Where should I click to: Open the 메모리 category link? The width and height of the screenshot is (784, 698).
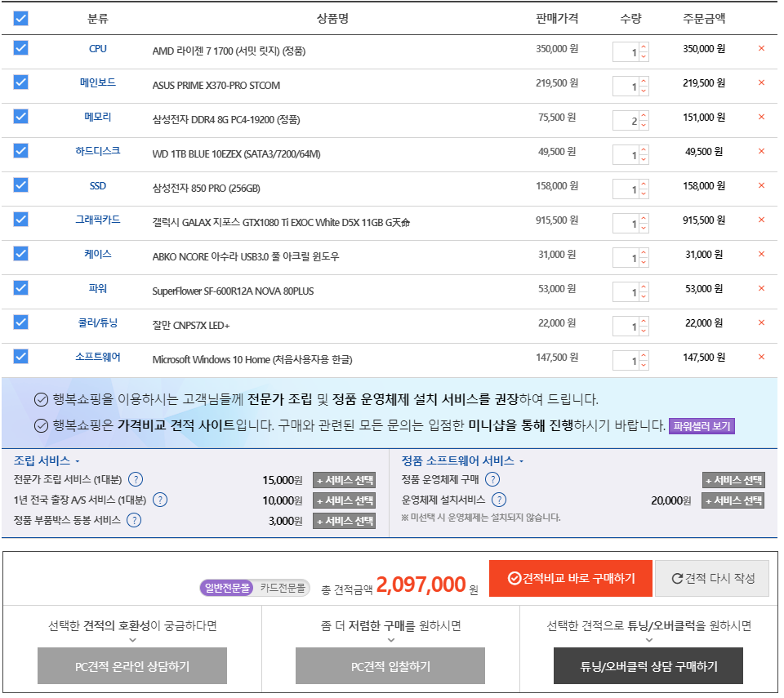(x=98, y=118)
